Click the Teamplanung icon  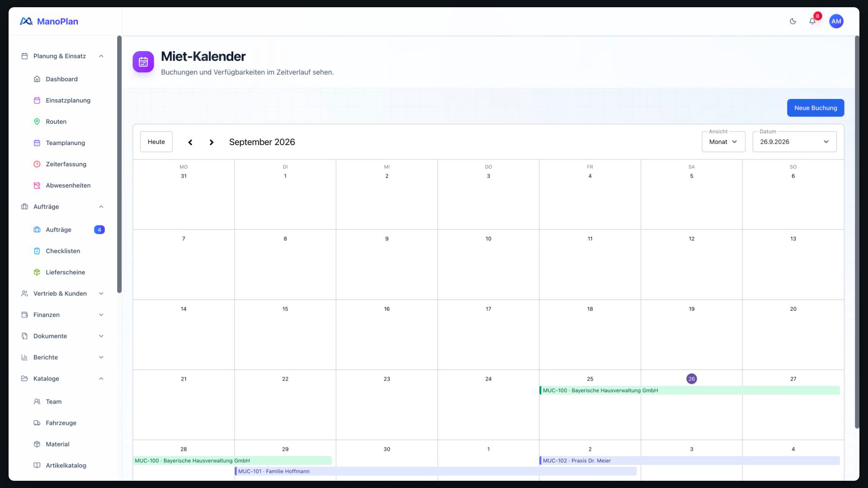coord(37,143)
